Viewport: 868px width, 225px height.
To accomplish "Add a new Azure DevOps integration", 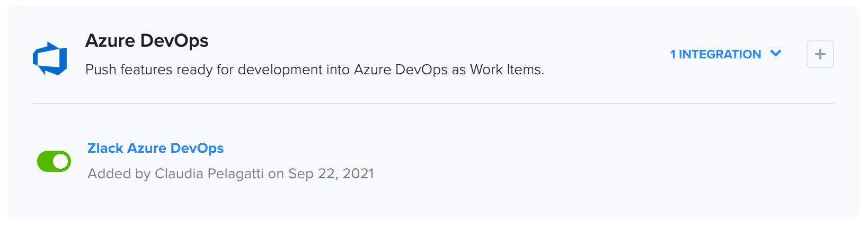I will [820, 54].
